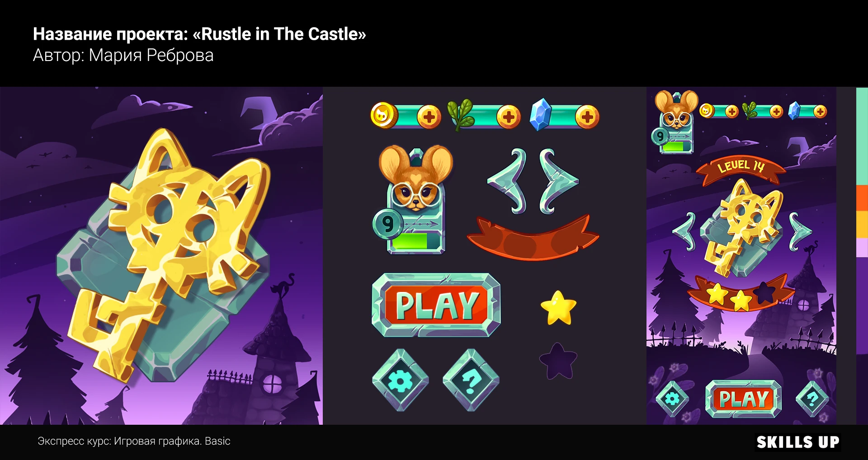Click the large blue crystal gem icon
Screen dimensions: 868x460
(540, 115)
